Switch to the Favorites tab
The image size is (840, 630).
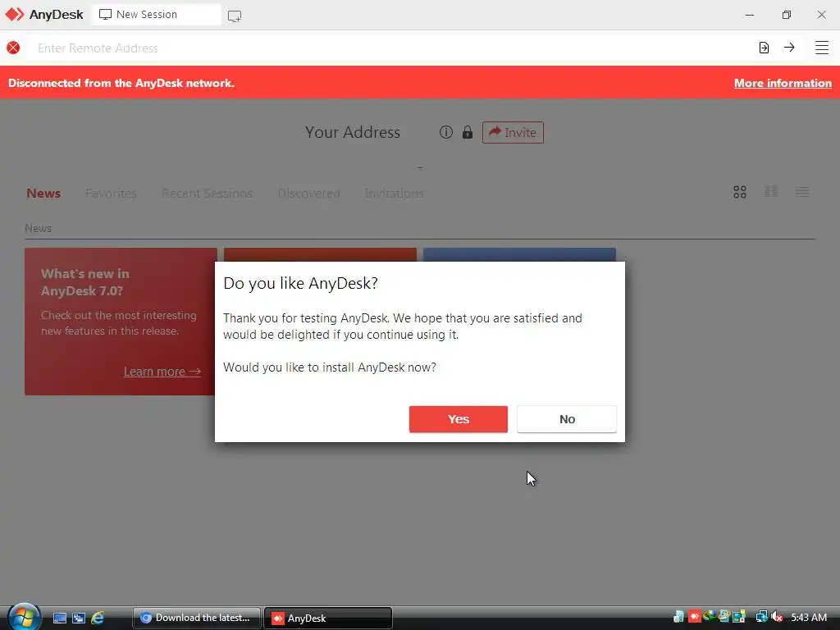point(111,194)
